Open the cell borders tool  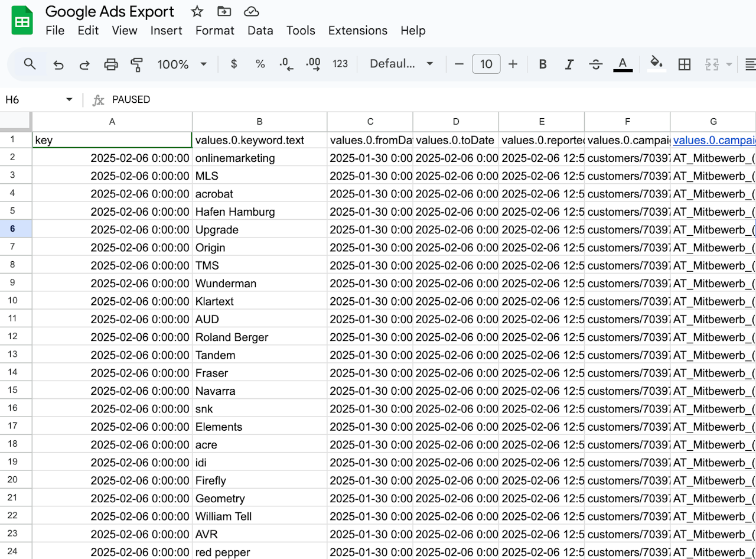(x=685, y=64)
